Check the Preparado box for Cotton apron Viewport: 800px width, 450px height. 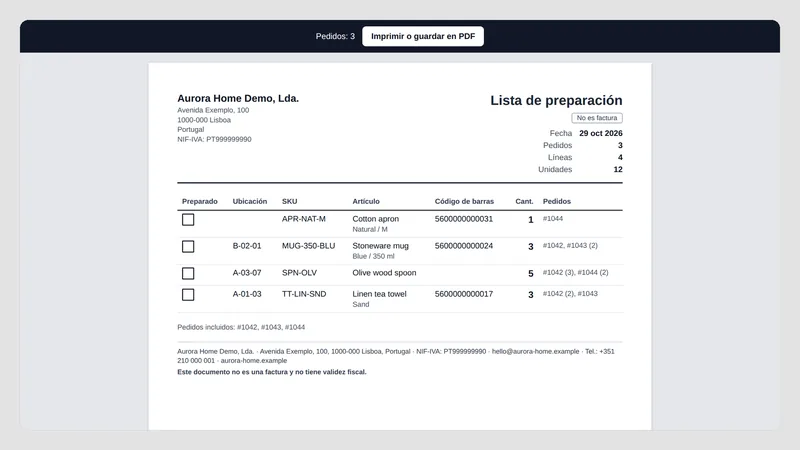(188, 219)
